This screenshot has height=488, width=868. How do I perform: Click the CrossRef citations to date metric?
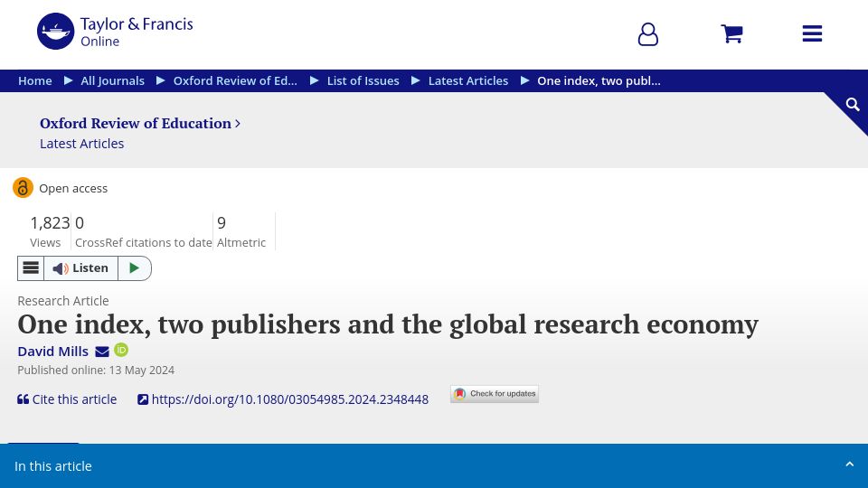click(144, 231)
